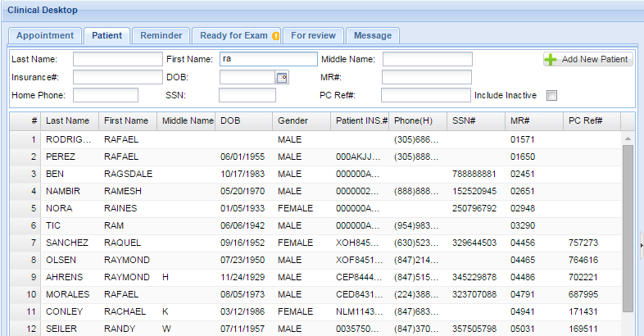Select the NORA RAINES row
Image resolution: width=644 pixels, height=336 pixels.
(315, 209)
